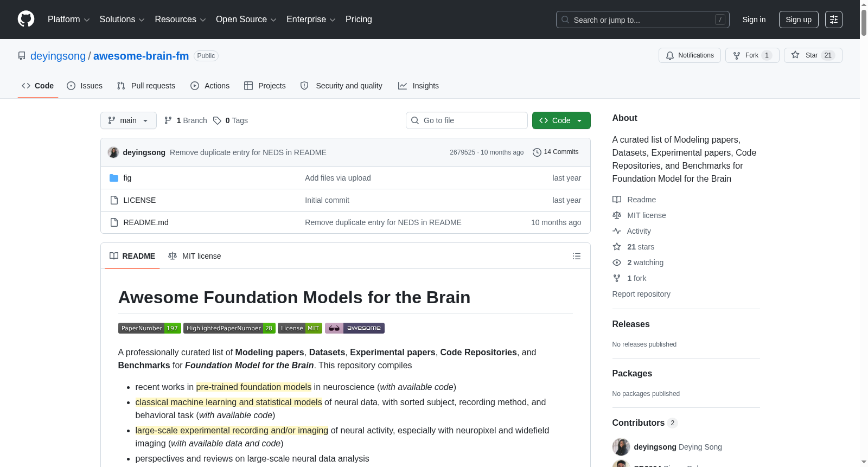Open the README.md file
Screen dimensions: 868x467
tap(146, 222)
